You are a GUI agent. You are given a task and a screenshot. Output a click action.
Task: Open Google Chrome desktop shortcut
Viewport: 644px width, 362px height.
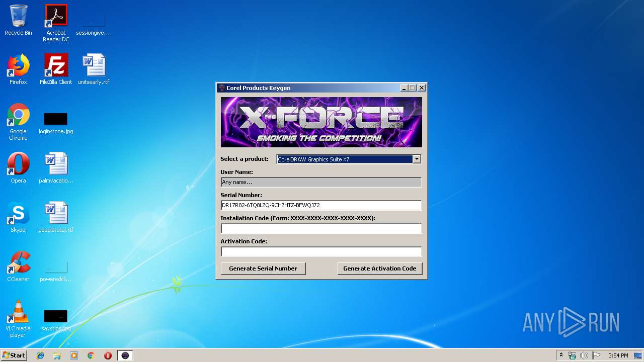pos(18,122)
